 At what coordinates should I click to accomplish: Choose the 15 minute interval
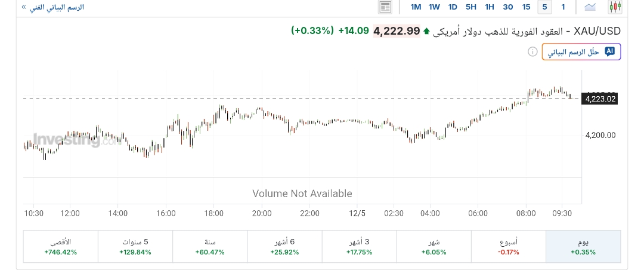(526, 7)
